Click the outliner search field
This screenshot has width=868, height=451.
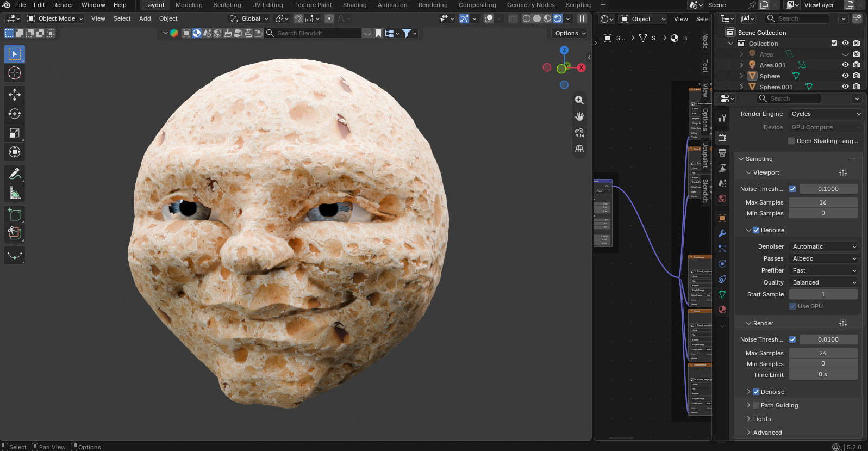click(x=797, y=18)
